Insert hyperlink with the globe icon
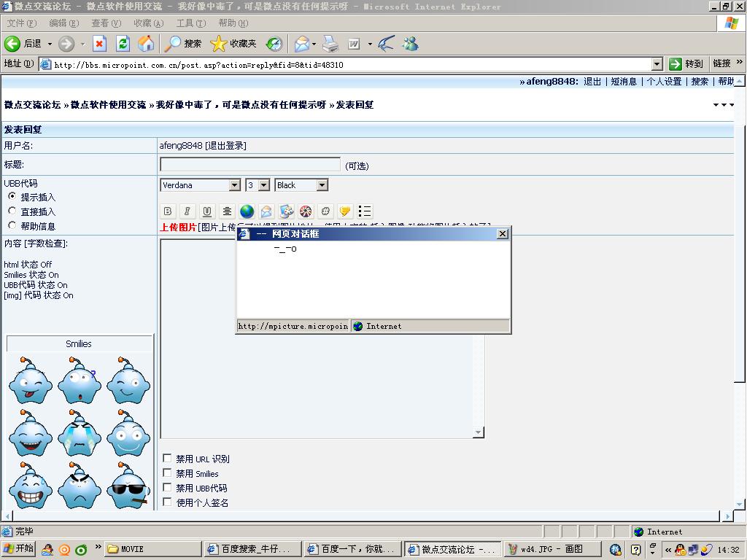Screen dimensions: 747x560 pyautogui.click(x=247, y=211)
